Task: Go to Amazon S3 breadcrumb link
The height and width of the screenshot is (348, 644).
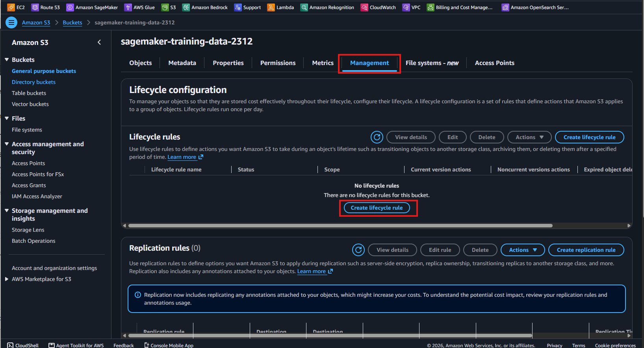Action: [36, 22]
